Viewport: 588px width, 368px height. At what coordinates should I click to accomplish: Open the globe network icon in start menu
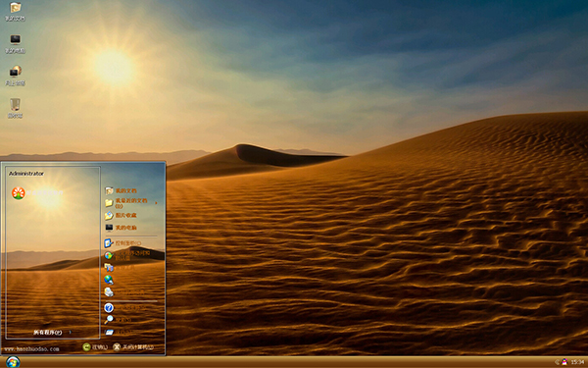pyautogui.click(x=109, y=280)
